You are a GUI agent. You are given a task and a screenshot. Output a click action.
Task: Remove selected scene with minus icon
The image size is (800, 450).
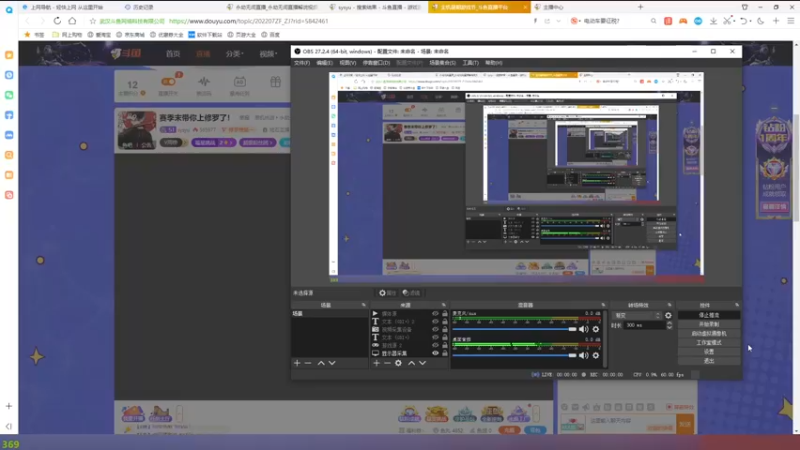click(x=308, y=363)
